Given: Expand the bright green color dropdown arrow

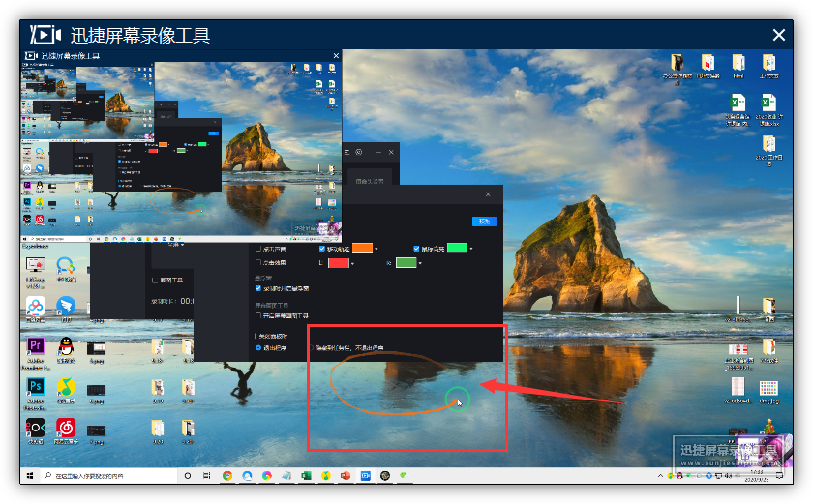Looking at the screenshot, I should [x=471, y=249].
